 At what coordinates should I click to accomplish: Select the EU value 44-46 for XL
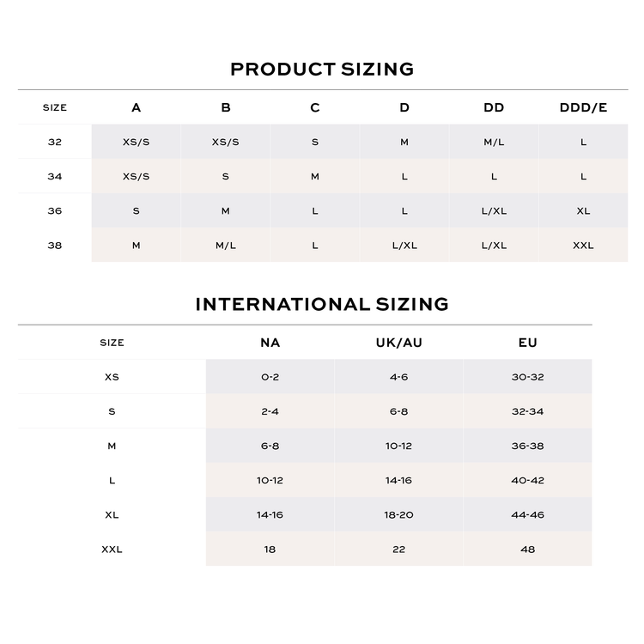click(x=528, y=514)
